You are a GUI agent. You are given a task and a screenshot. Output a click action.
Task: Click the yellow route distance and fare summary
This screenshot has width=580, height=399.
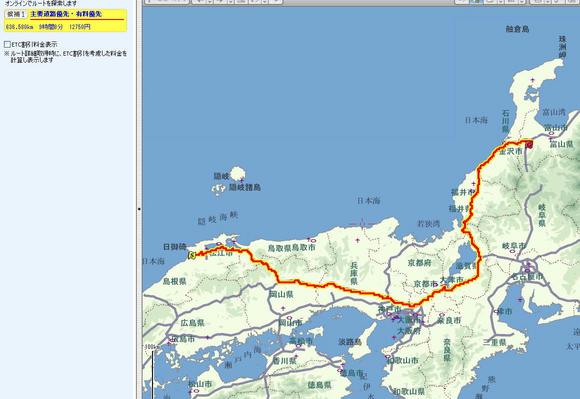pos(48,27)
